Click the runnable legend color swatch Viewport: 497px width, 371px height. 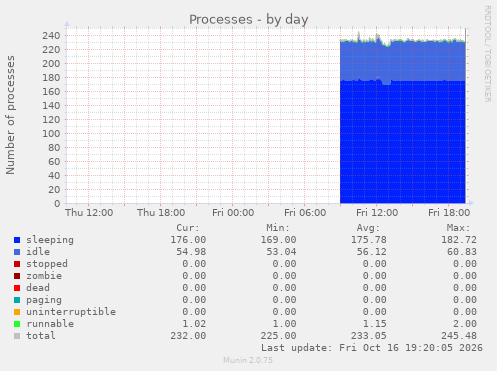[x=17, y=324]
